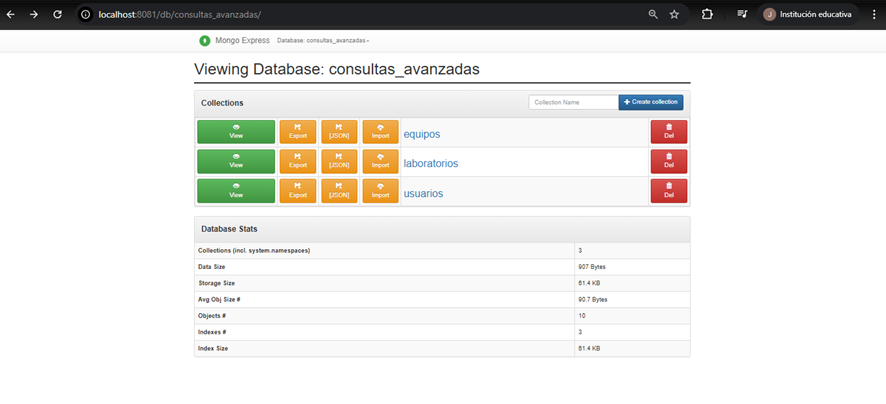886x404 pixels.
Task: Expand the Database: consultas_avanzadas dropdown
Action: pos(323,41)
